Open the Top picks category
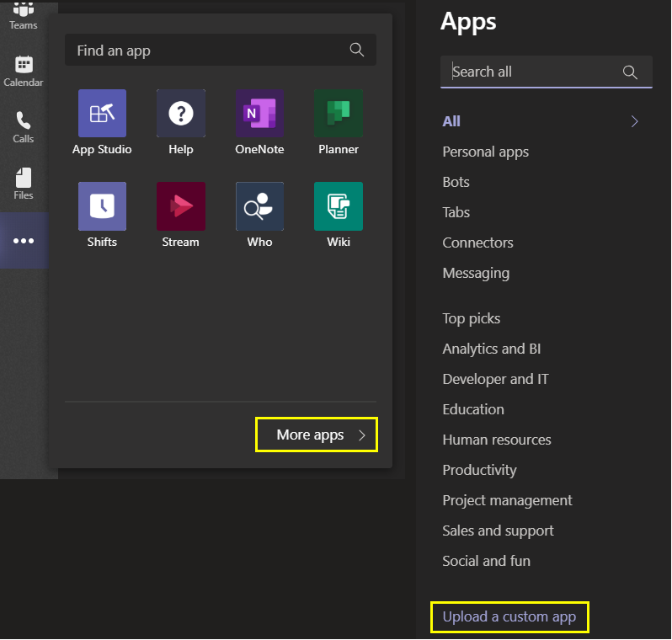This screenshot has height=640, width=672. pyautogui.click(x=472, y=319)
